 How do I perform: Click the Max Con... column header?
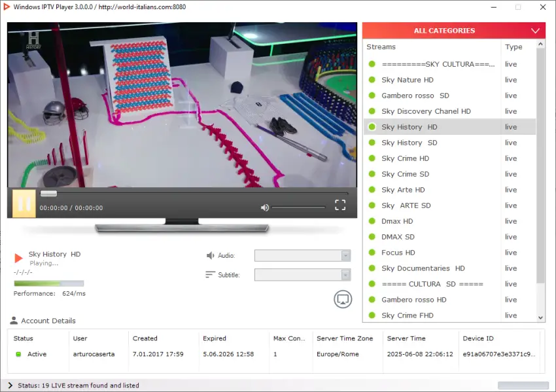289,338
